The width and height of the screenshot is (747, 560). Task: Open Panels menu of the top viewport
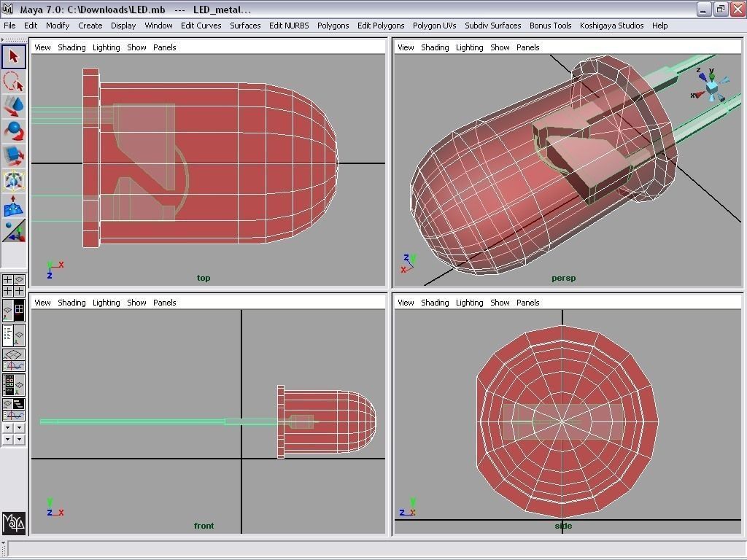point(165,47)
